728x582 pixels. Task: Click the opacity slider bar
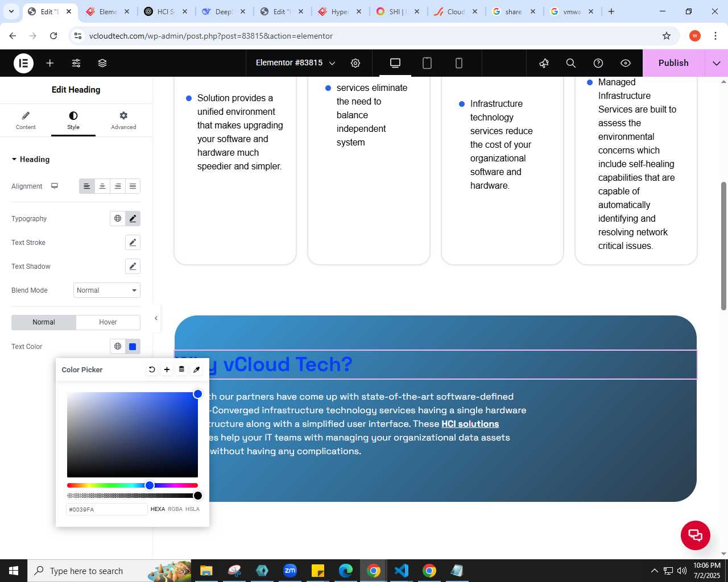[x=133, y=496]
